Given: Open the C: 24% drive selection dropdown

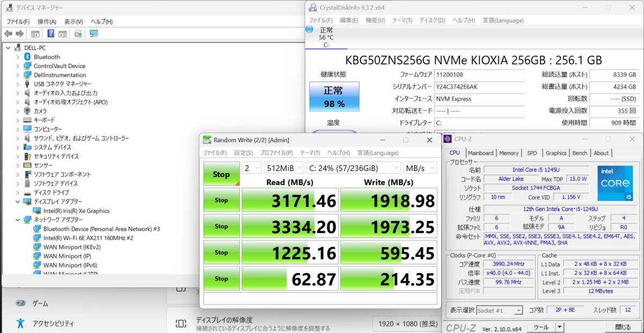Looking at the screenshot, I should pyautogui.click(x=354, y=168).
